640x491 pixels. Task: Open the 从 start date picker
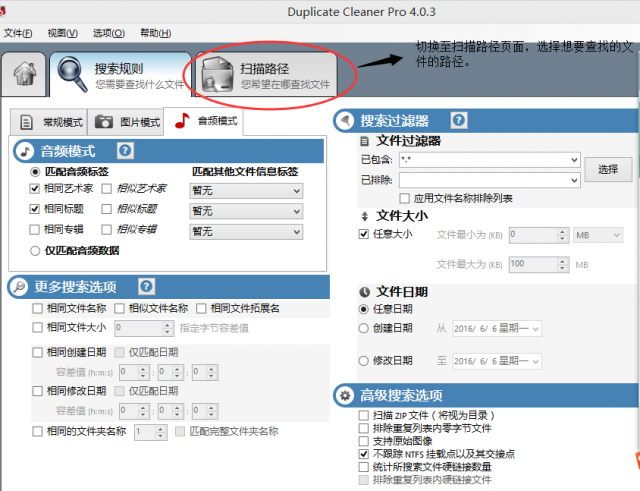tap(497, 329)
